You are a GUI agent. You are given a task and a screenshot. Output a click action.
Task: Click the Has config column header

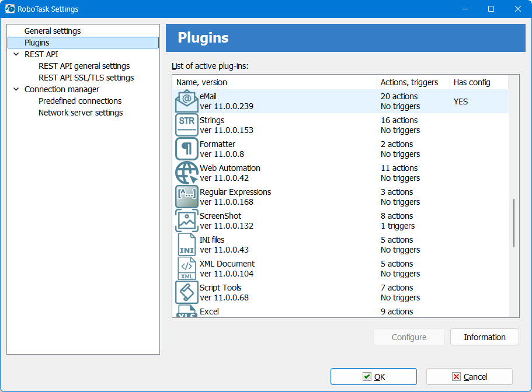pyautogui.click(x=479, y=82)
